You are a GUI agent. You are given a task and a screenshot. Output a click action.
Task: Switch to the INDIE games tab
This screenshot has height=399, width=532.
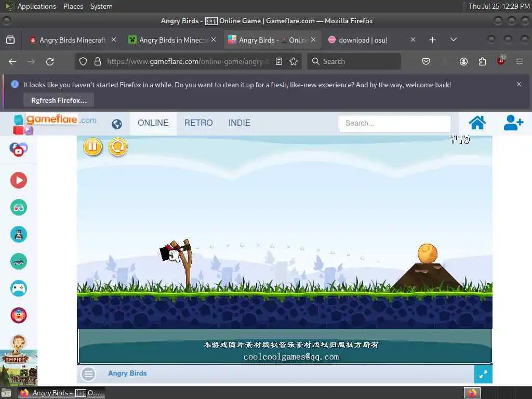(x=239, y=123)
